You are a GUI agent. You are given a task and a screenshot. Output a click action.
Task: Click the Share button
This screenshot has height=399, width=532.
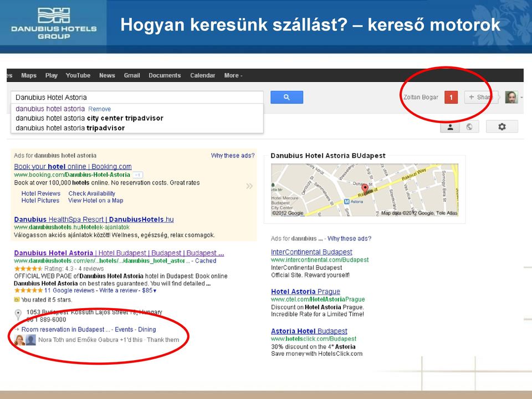click(x=481, y=98)
